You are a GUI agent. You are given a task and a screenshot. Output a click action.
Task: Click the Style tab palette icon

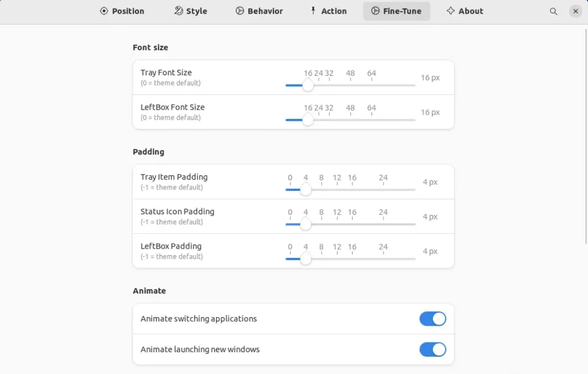179,11
